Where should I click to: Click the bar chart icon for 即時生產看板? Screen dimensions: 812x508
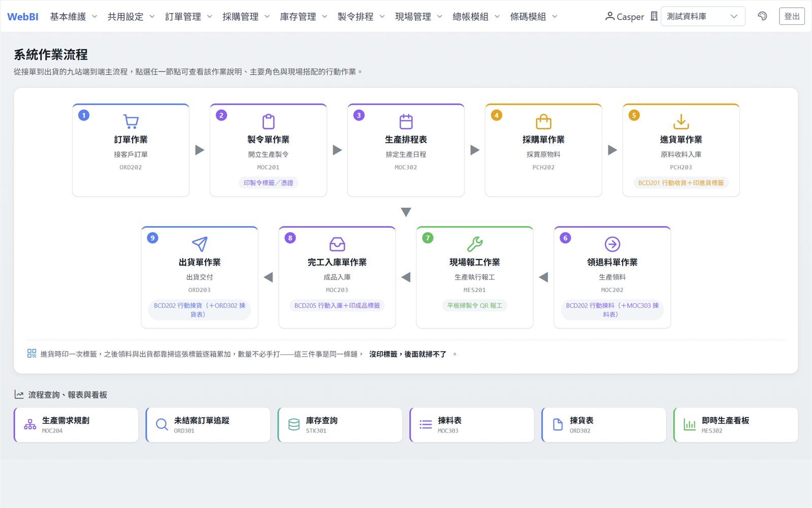690,425
